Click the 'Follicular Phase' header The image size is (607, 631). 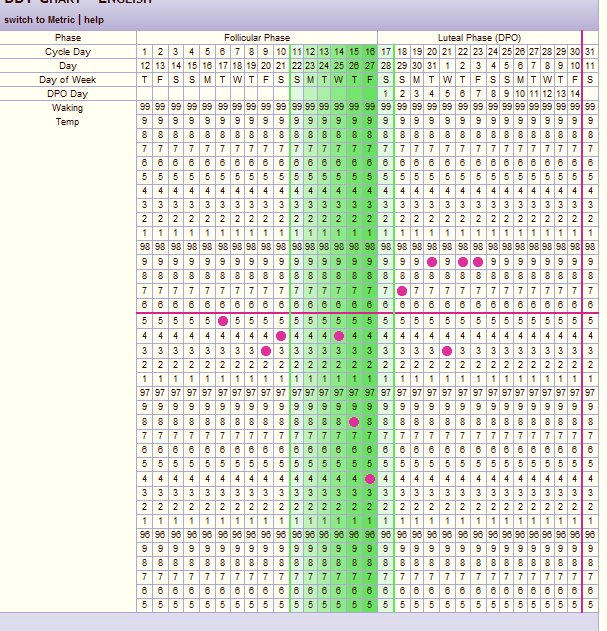[257, 38]
